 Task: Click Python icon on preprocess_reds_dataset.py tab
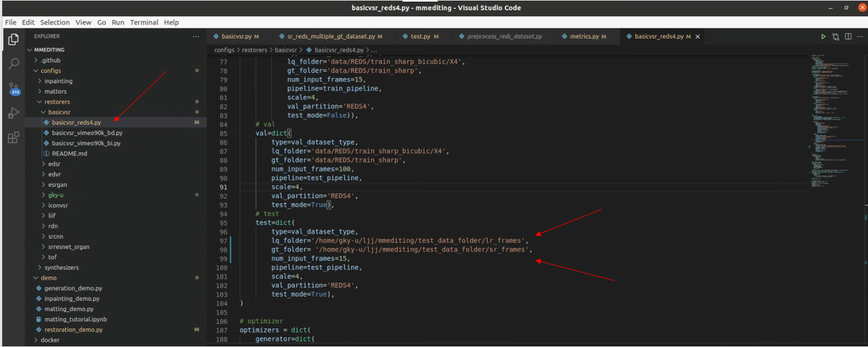tap(462, 36)
